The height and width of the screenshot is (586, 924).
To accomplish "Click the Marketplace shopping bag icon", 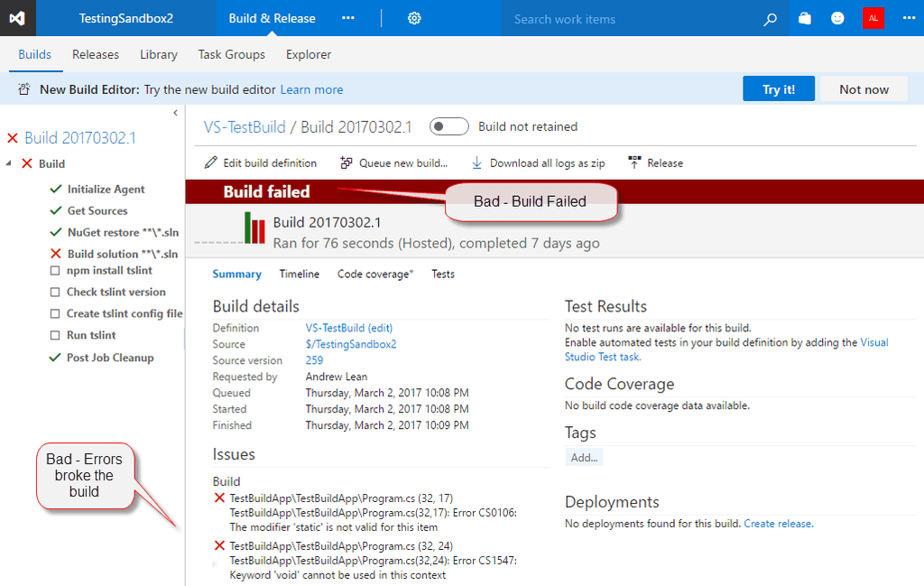I will pos(804,17).
